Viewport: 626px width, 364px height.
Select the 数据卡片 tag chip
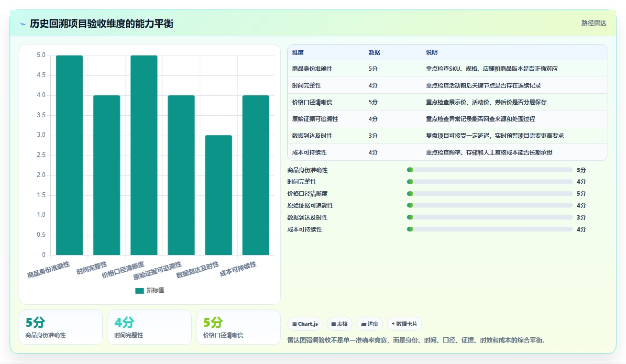pos(405,324)
